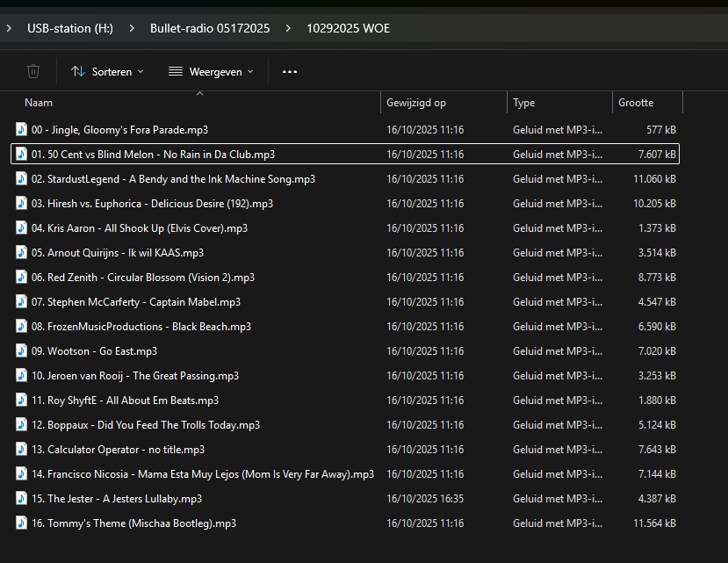Select file 00 - Jingle, Gloomy's Fora Parade.mp3

coord(119,130)
